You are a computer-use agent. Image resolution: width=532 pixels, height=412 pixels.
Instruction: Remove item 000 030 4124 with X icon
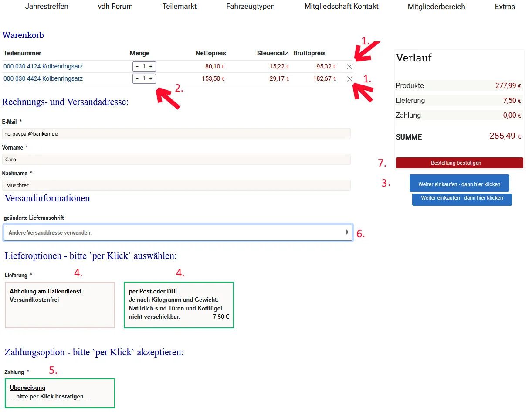click(x=349, y=67)
